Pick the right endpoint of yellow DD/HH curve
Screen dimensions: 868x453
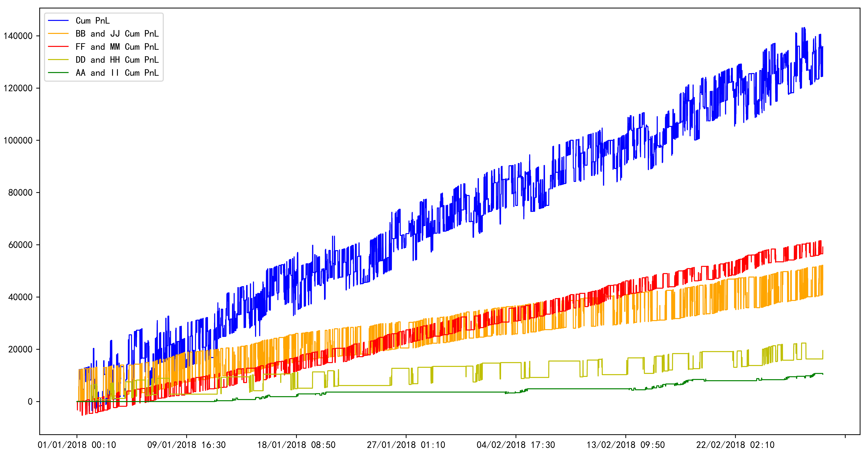[x=823, y=351]
